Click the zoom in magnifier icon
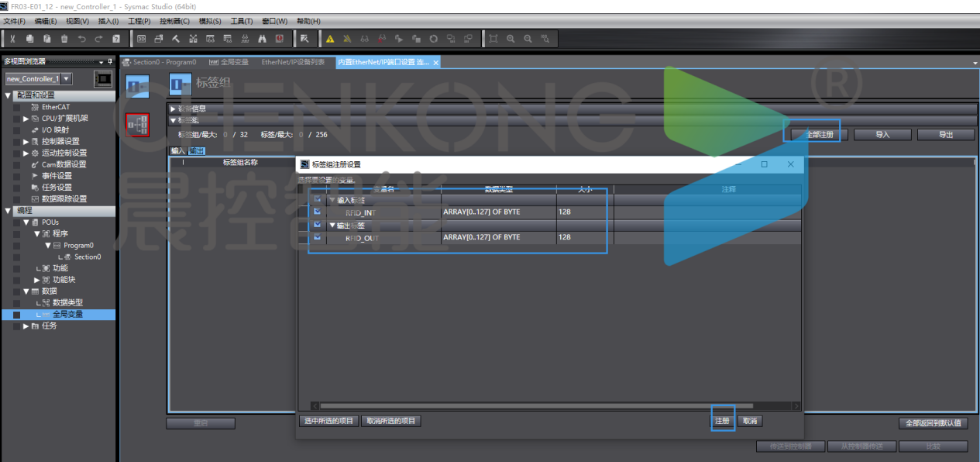Image resolution: width=980 pixels, height=462 pixels. 511,39
